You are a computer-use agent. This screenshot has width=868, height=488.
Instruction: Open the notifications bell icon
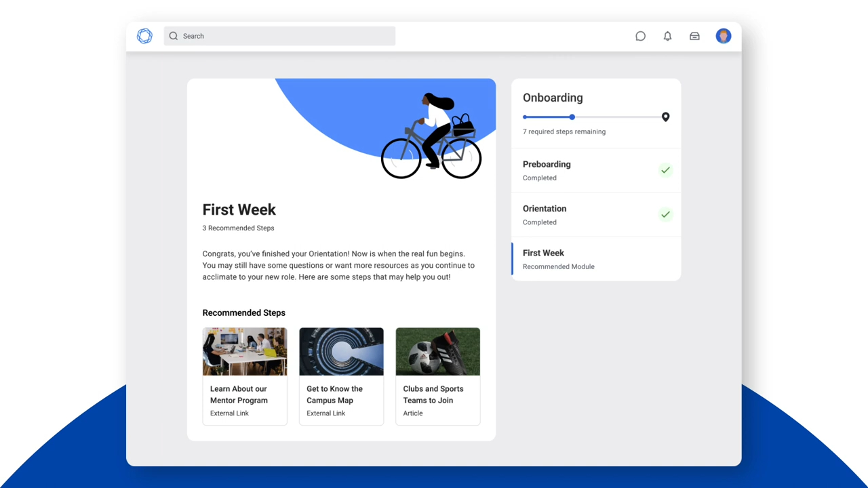667,36
